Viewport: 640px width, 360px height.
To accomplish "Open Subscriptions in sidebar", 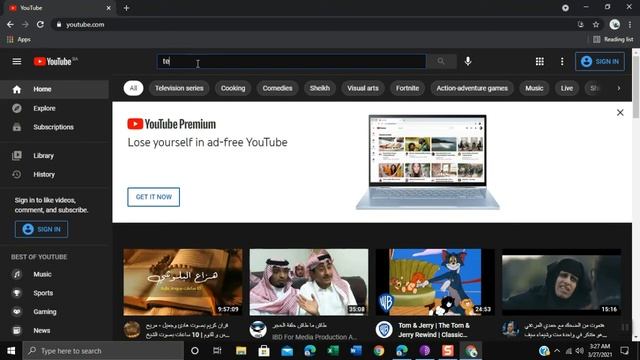I will (x=54, y=127).
